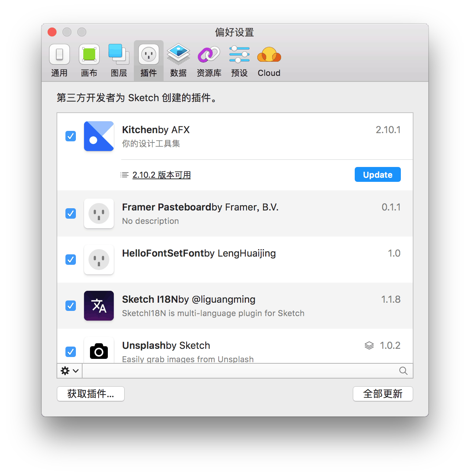Click the Get Plugins (获取插件...) button
Screen dimensions: 470x476
tap(91, 394)
